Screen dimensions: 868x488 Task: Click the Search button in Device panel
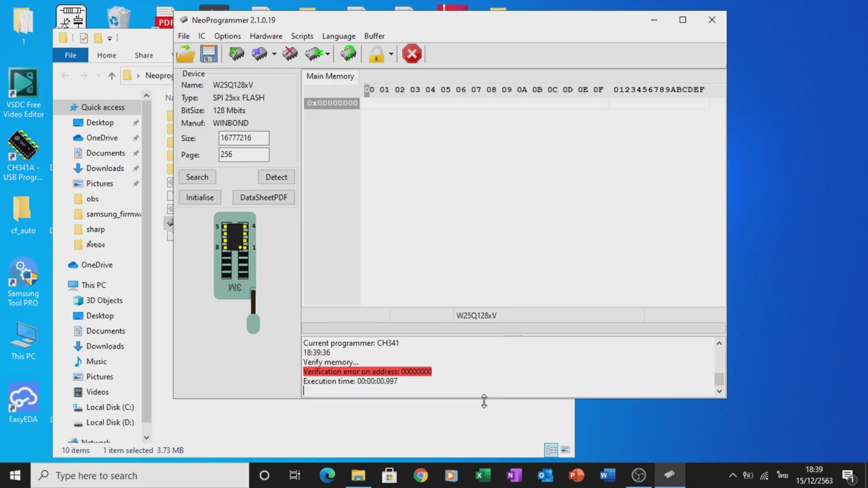[x=197, y=177]
